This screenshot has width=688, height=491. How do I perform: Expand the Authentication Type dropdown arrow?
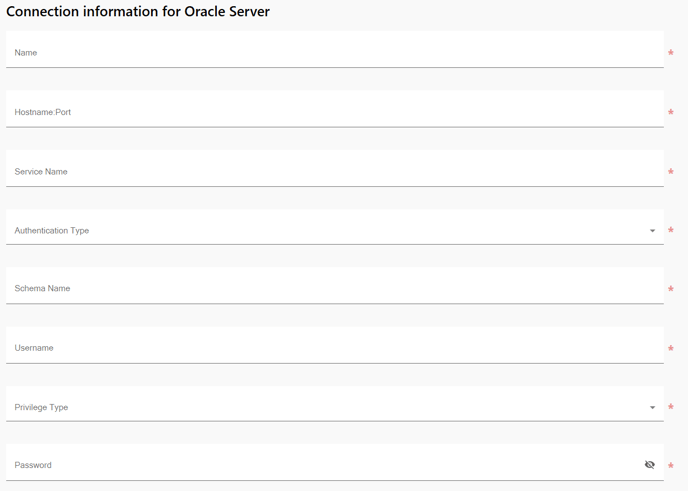pyautogui.click(x=652, y=231)
